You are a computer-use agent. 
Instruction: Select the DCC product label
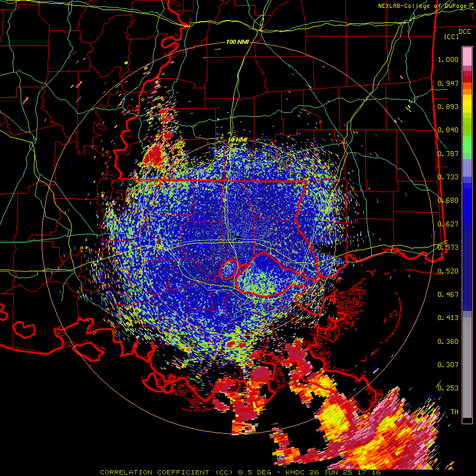coord(464,32)
